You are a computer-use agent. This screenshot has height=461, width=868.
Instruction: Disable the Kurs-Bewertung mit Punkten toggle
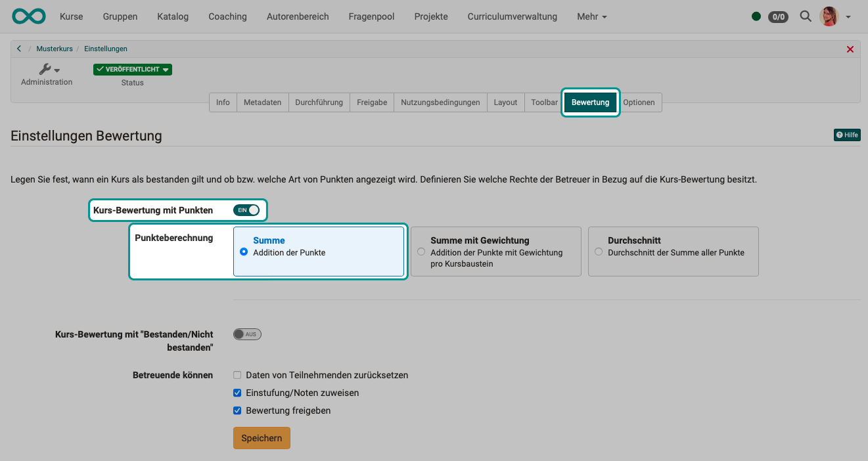[247, 210]
